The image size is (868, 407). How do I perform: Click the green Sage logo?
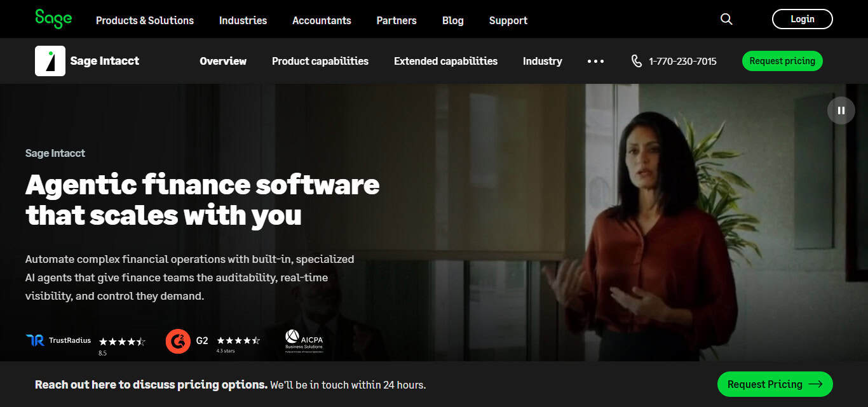point(53,19)
